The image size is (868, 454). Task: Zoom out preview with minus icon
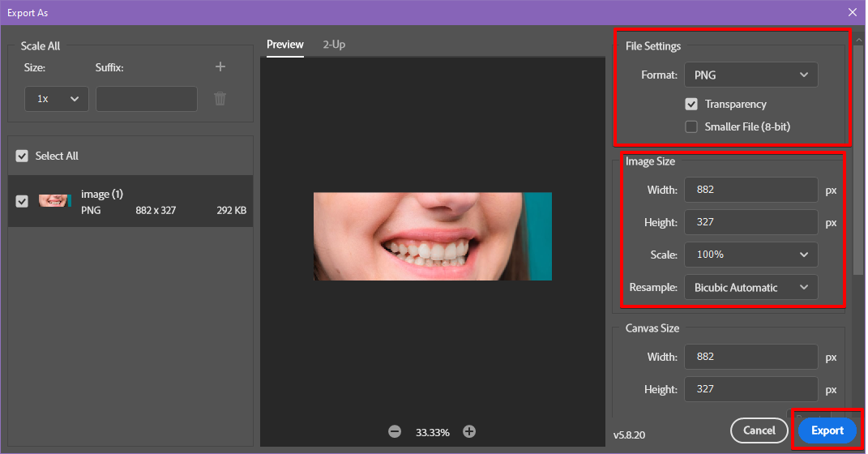coord(395,431)
